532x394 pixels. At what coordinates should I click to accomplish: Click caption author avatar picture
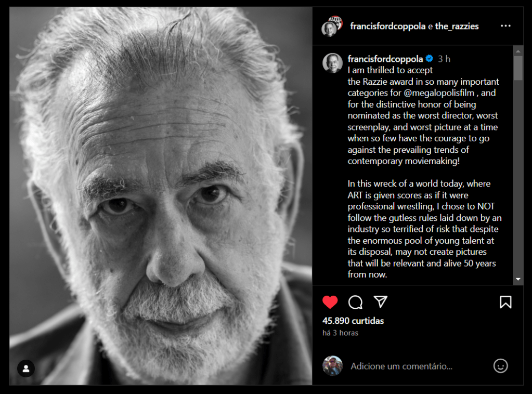[332, 63]
